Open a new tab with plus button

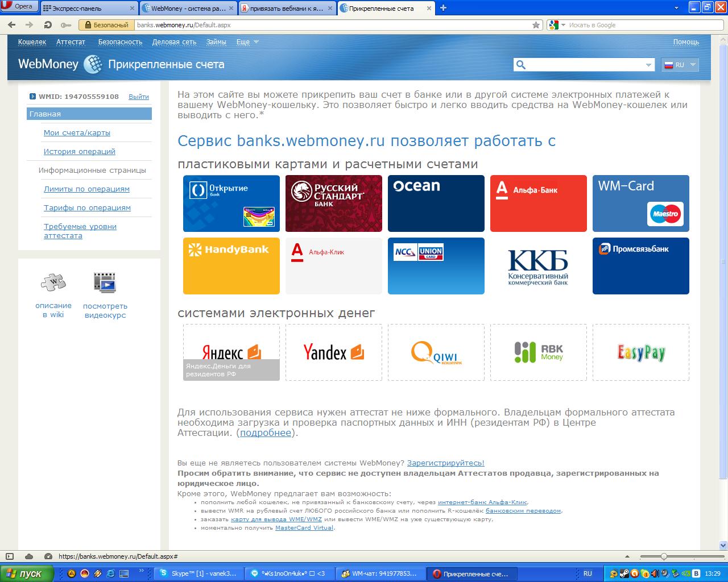pos(444,8)
